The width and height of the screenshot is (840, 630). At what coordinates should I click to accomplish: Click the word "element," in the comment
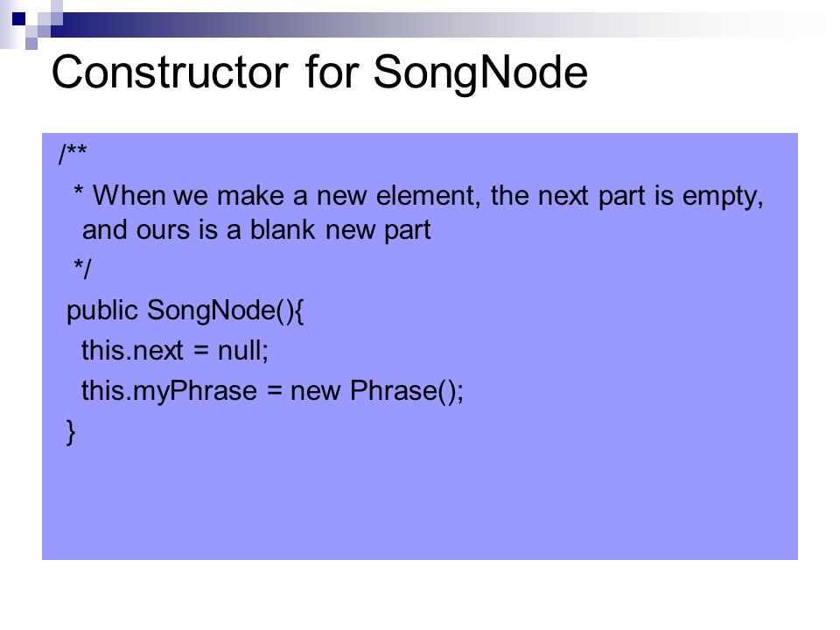428,195
